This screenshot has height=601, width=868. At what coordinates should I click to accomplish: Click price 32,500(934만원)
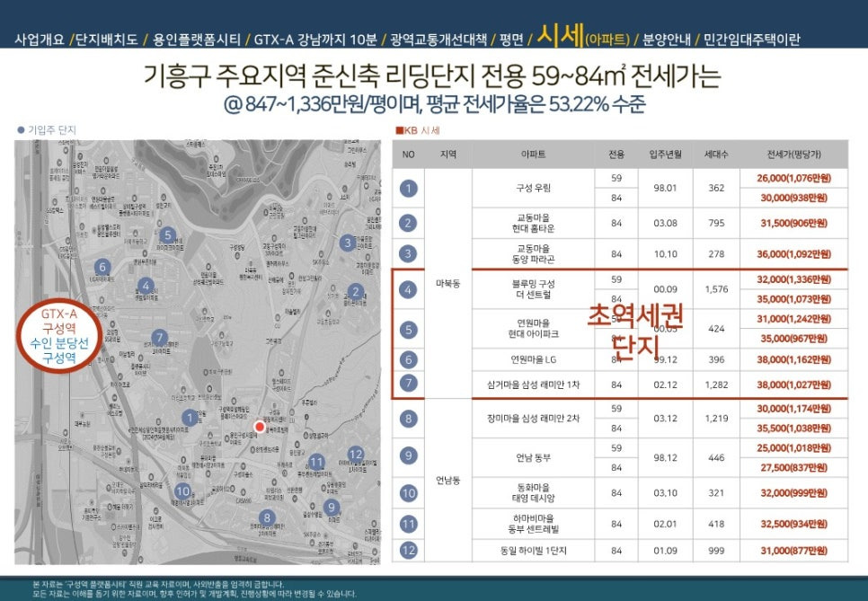(793, 524)
